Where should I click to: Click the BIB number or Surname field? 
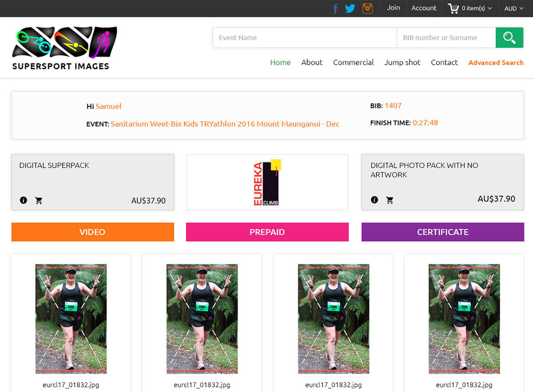coord(446,38)
